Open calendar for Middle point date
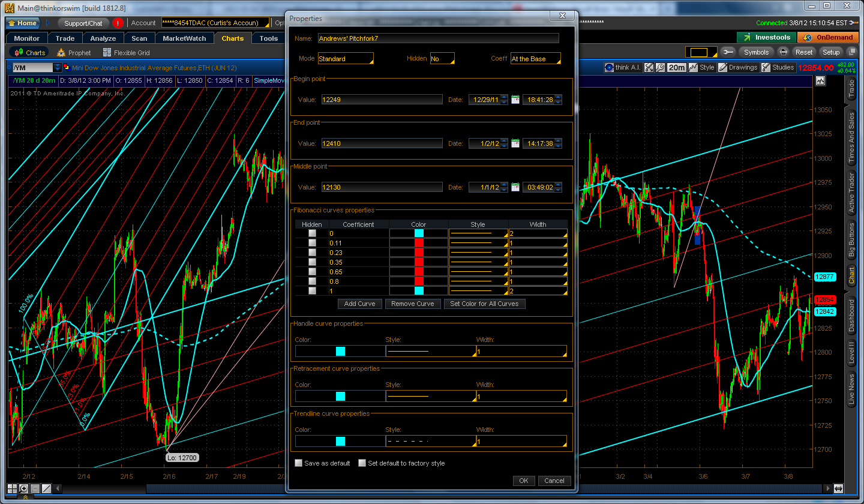 coord(515,187)
